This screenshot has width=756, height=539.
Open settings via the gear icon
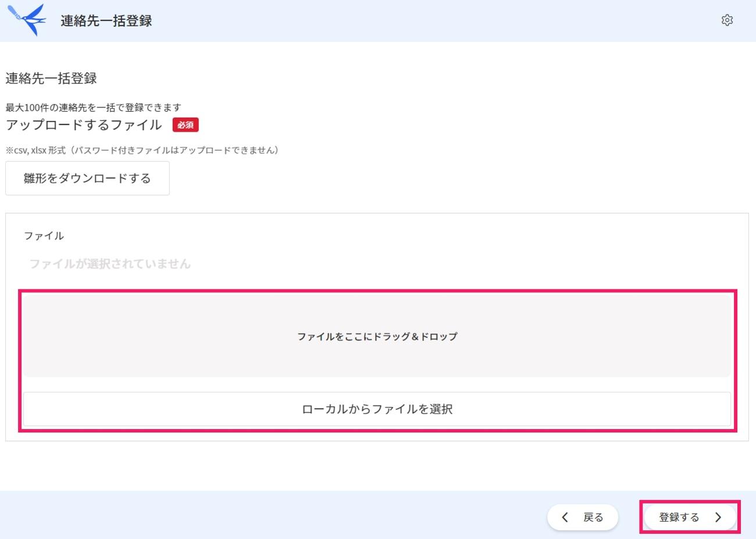click(x=727, y=20)
